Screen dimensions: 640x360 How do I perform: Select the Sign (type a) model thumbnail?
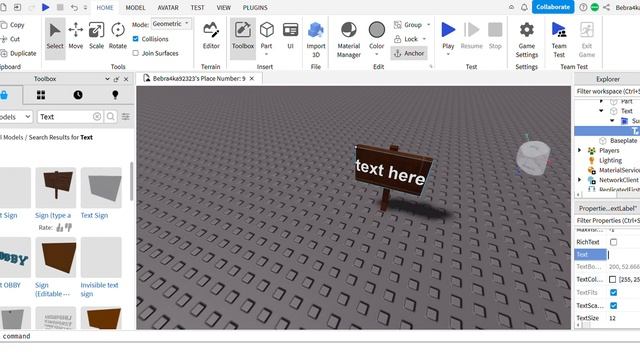point(56,187)
